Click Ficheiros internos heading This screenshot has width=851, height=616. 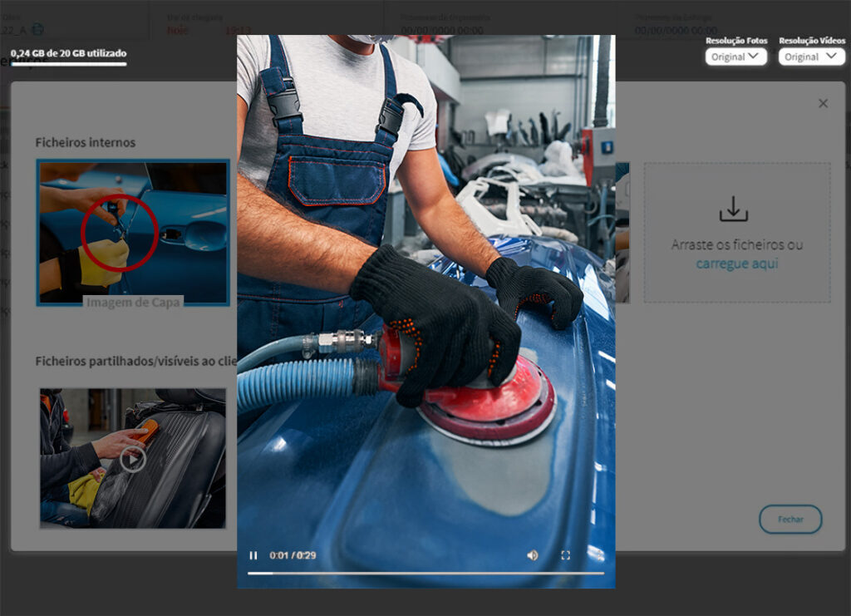coord(86,142)
